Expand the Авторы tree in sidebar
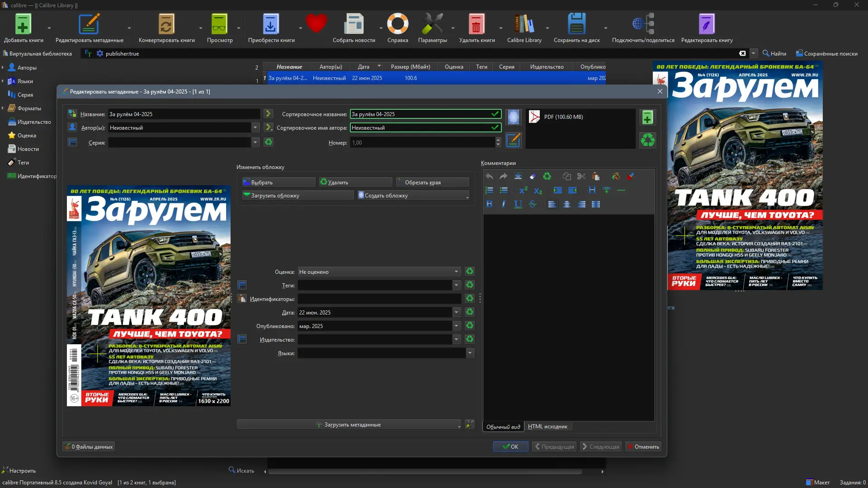The image size is (868, 488). click(x=3, y=67)
